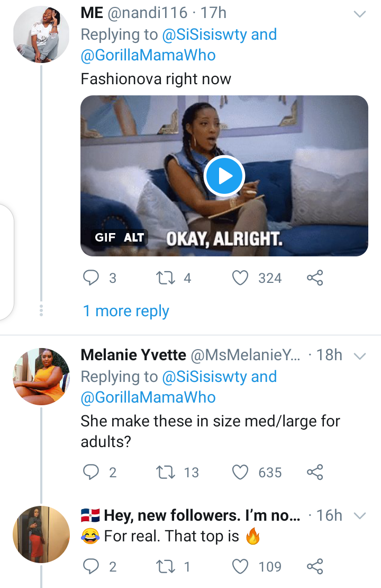Screen dimensions: 381x588
Task: Show 1 more reply
Action: (x=126, y=311)
